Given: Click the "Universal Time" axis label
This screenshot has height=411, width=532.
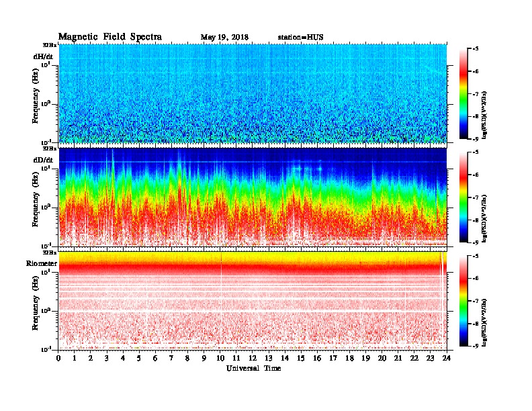Looking at the screenshot, I should click(253, 368).
